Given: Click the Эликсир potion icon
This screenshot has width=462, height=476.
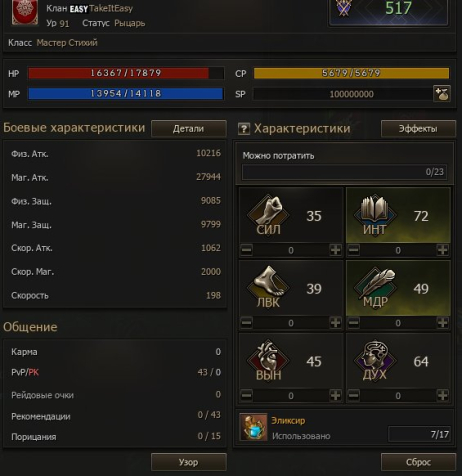Looking at the screenshot, I should pos(253,427).
